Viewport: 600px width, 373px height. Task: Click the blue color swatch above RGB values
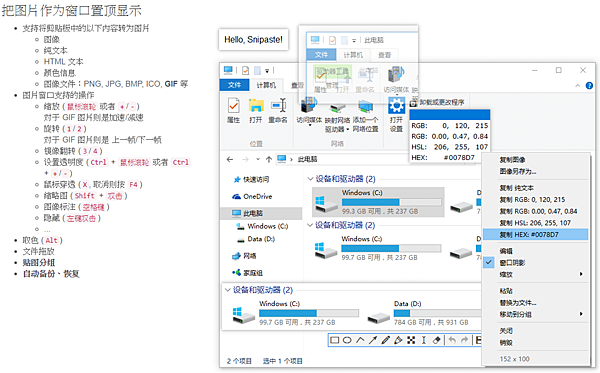(x=450, y=114)
